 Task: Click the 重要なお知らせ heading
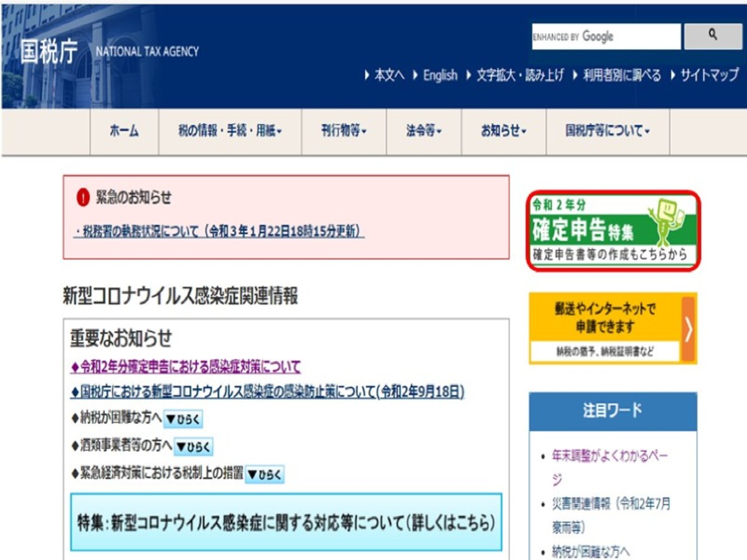120,338
